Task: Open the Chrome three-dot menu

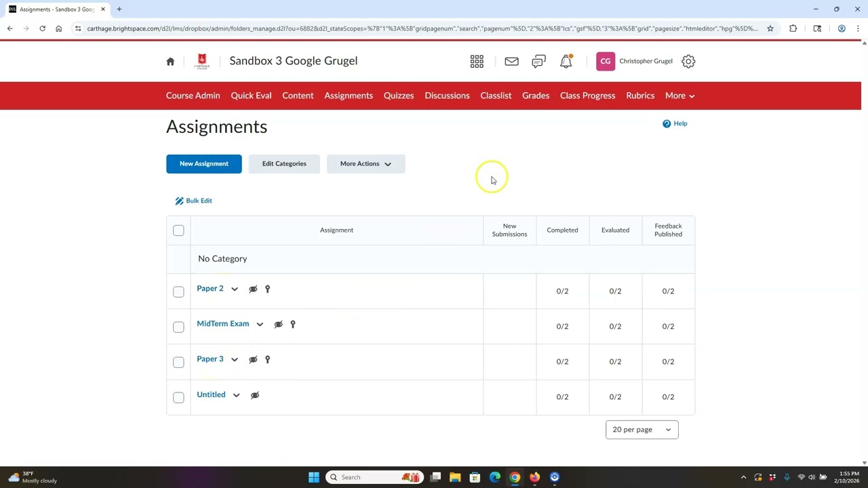Action: [858, 28]
